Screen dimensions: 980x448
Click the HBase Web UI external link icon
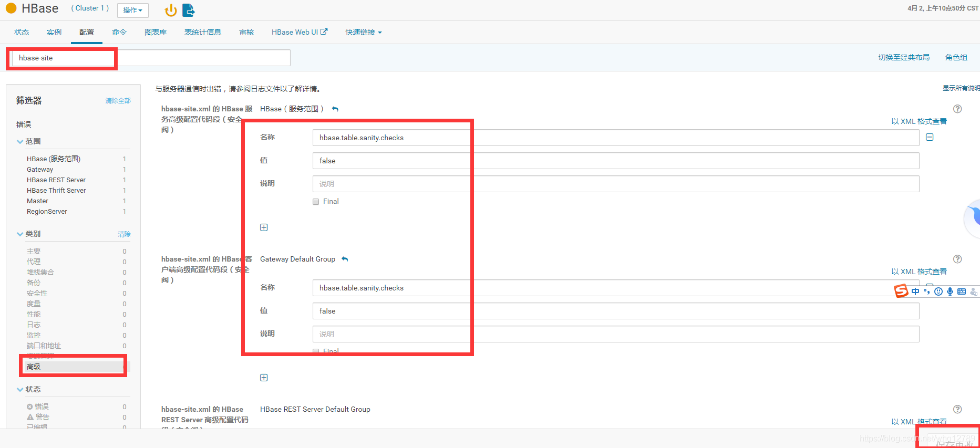324,32
